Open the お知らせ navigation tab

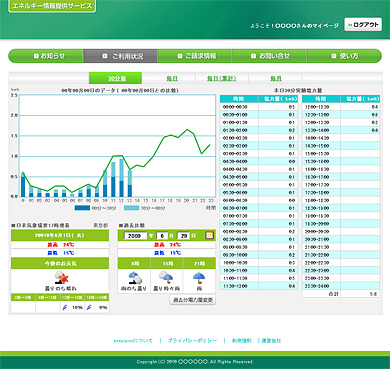pos(46,56)
